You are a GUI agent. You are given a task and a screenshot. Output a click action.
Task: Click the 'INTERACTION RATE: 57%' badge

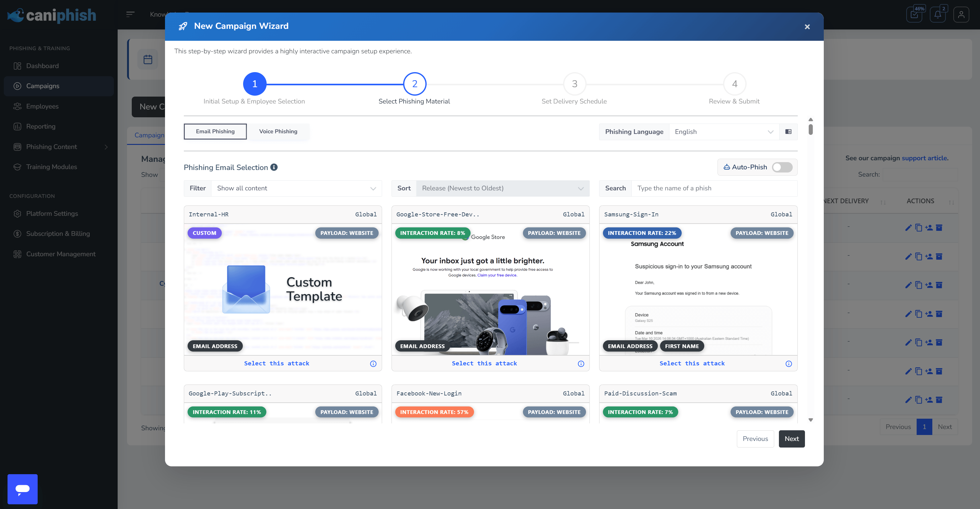434,412
